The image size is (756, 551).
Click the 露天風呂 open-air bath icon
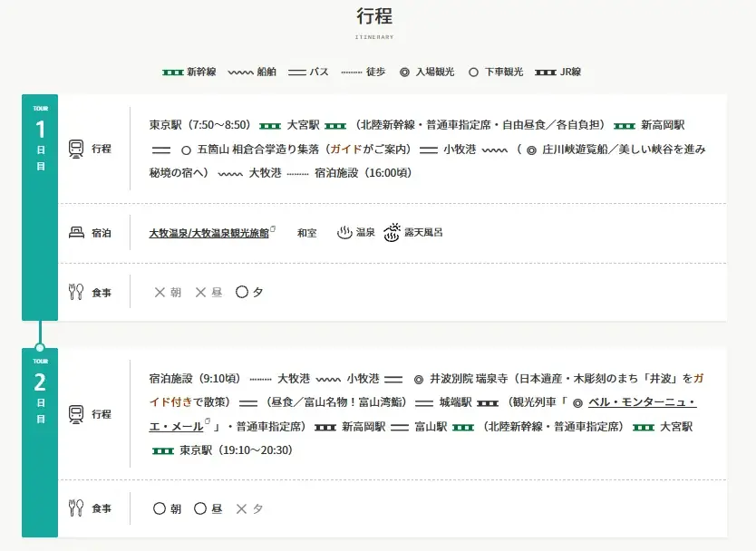392,232
